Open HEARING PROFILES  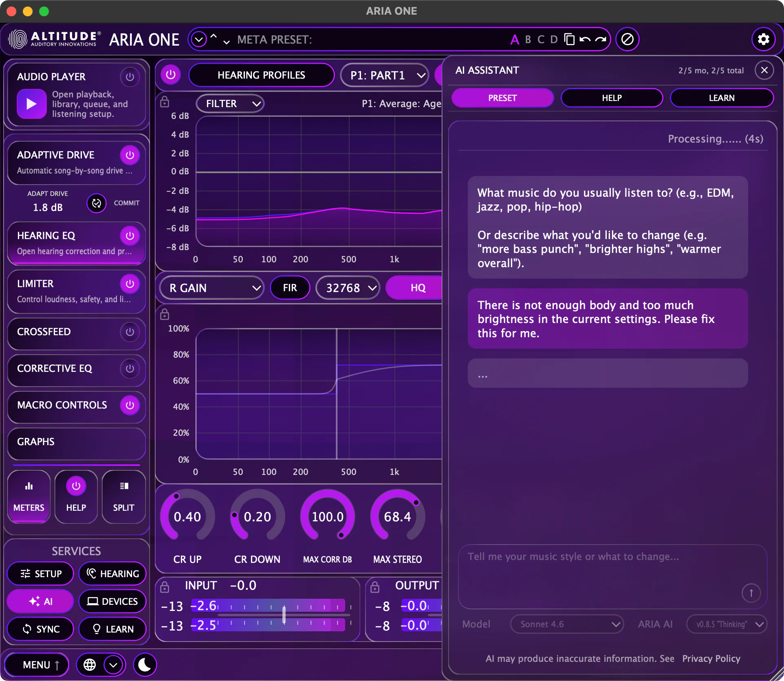click(x=261, y=75)
